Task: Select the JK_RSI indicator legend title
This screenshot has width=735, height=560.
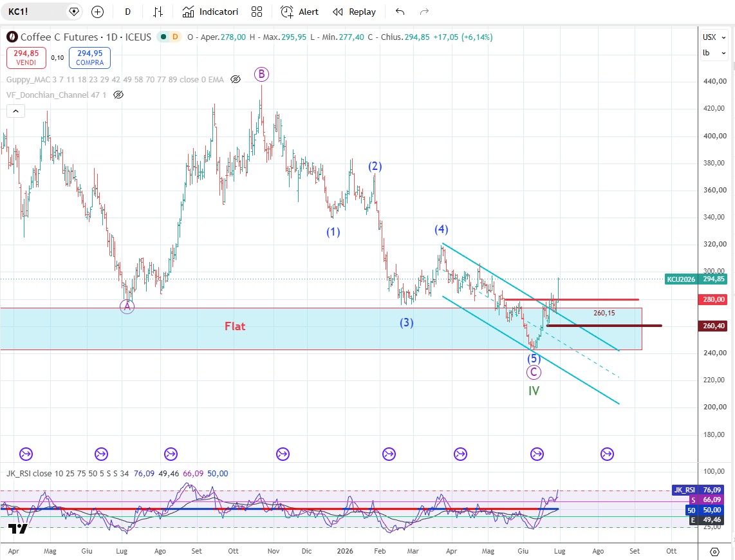Action: pyautogui.click(x=68, y=474)
